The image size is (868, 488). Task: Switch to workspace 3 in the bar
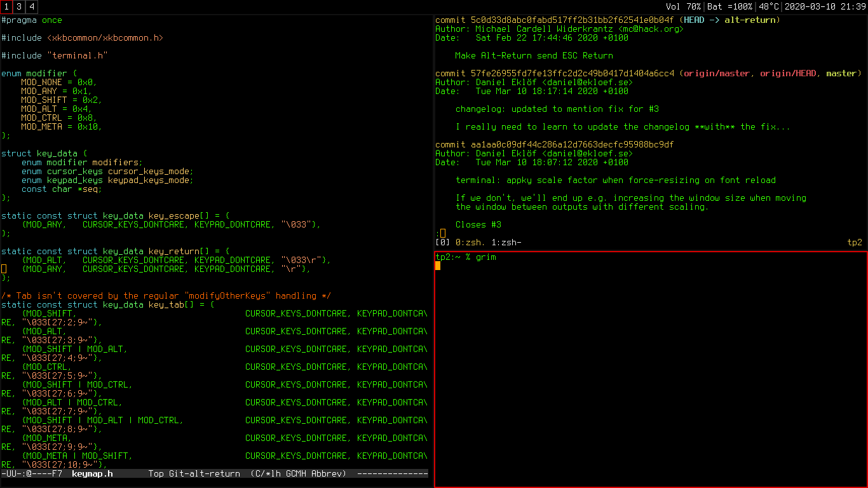[x=19, y=7]
